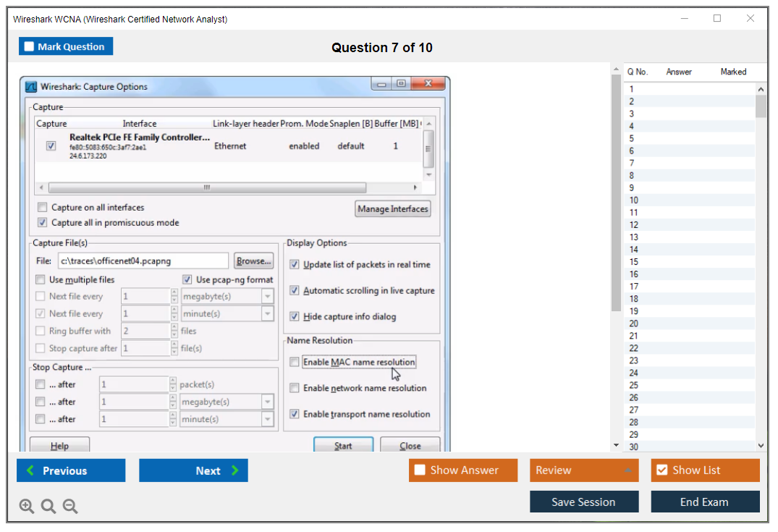Viewport: 778px width, 532px height.
Task: Go to the Next question
Action: click(193, 470)
